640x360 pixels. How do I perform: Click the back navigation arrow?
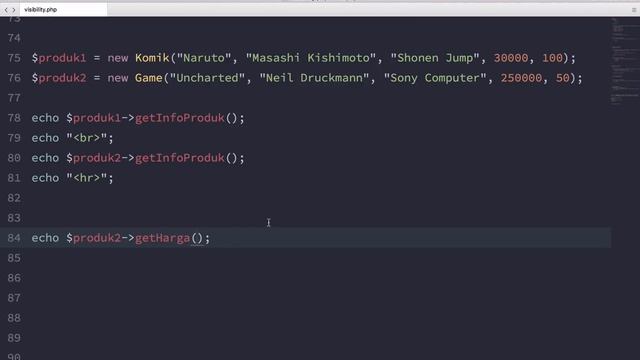[6, 10]
